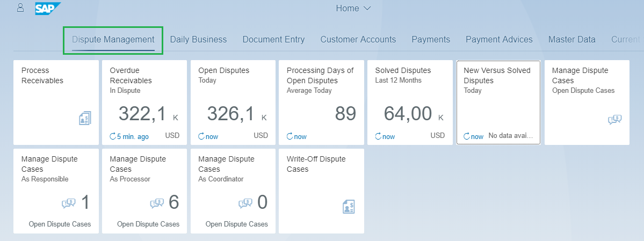
Task: Open the Write-Off Dispute Cases tile title
Action: click(316, 164)
